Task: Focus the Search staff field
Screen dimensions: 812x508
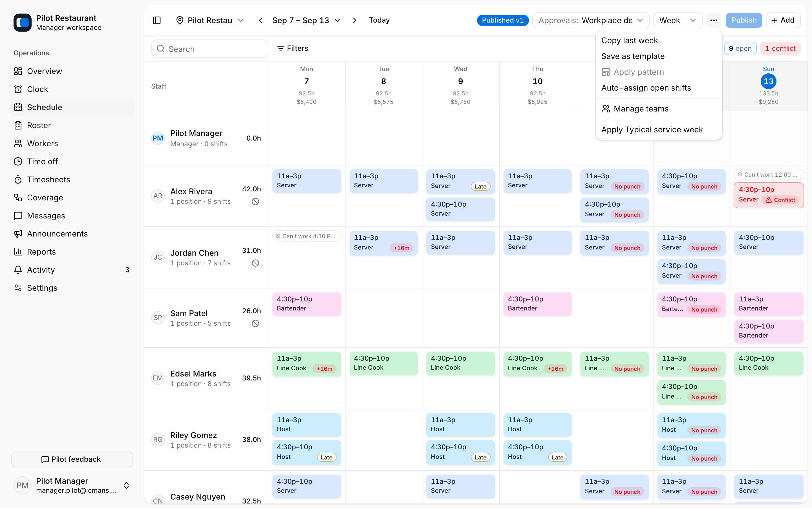Action: pos(209,49)
